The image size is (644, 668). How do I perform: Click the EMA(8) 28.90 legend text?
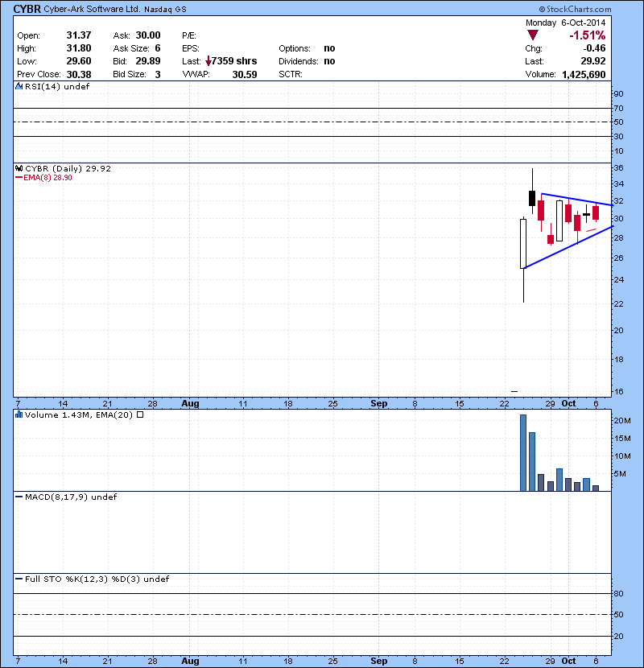(x=47, y=178)
